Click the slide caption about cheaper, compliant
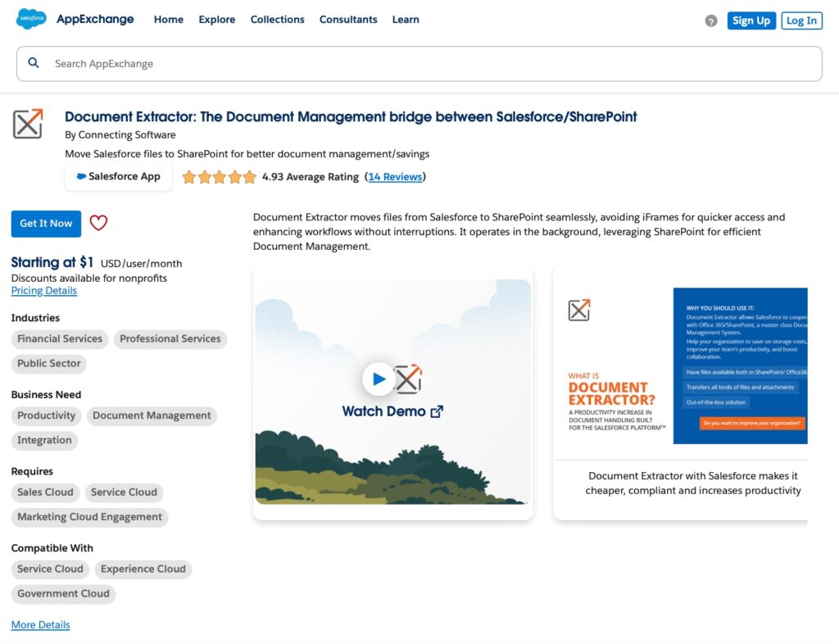 [x=693, y=483]
